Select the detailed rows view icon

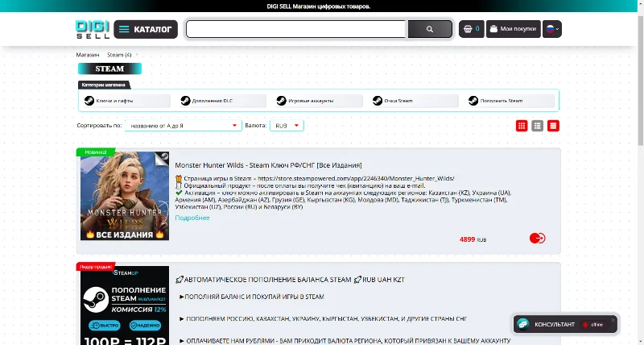553,126
